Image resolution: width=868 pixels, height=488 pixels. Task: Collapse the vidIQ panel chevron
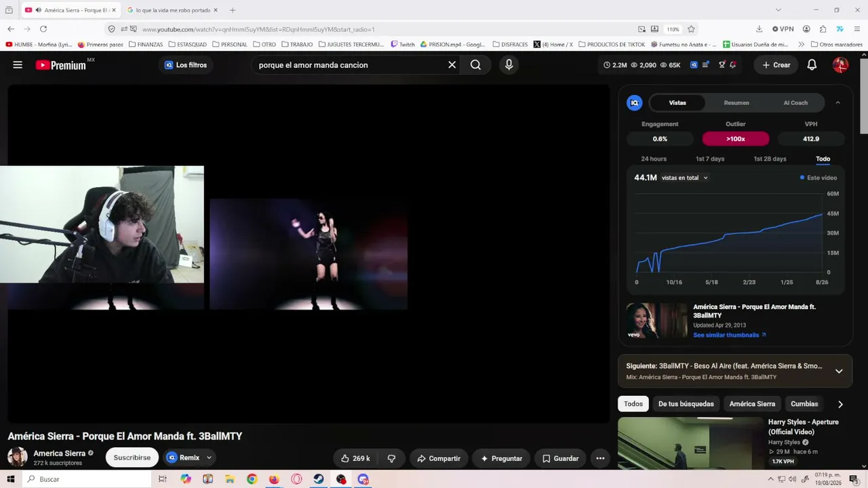pyautogui.click(x=837, y=103)
